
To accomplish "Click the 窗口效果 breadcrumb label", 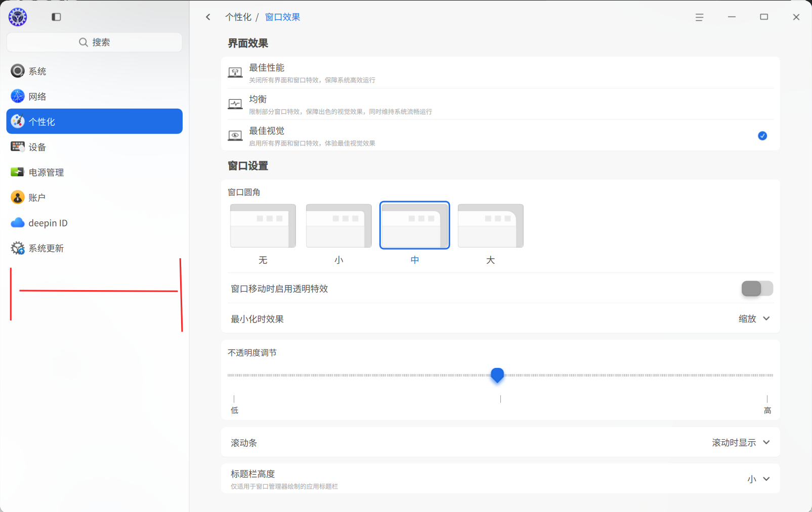I will pos(283,17).
